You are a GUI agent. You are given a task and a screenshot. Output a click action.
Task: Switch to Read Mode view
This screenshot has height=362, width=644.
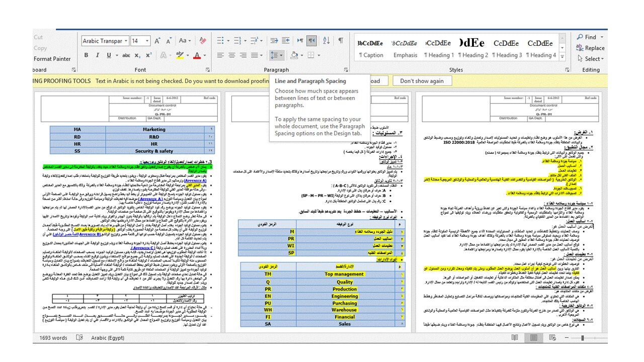coord(515,337)
